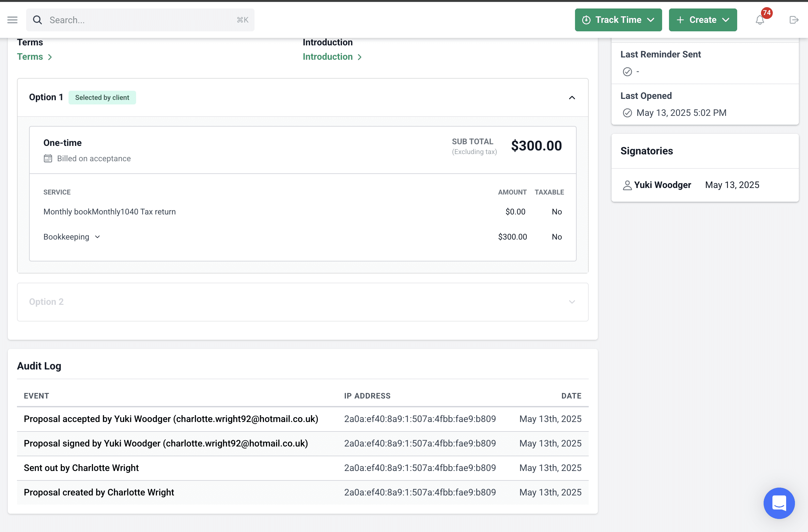
Task: Click the Last Opened checkmark icon
Action: pos(627,113)
